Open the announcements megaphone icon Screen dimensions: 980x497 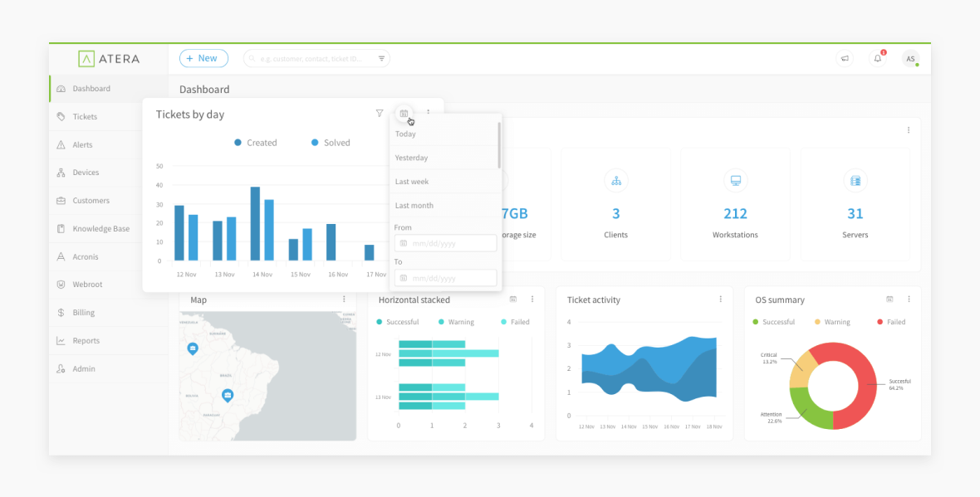(845, 59)
